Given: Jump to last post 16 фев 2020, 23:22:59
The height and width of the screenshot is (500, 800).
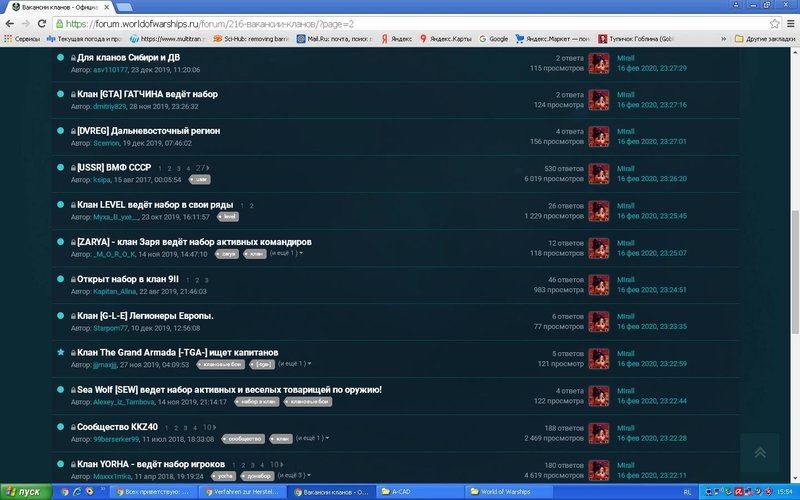Looking at the screenshot, I should click(652, 364).
